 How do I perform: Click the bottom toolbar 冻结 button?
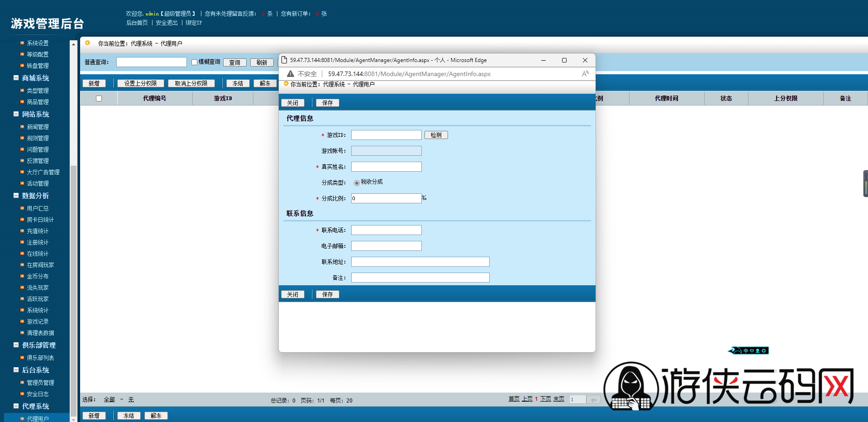click(x=129, y=416)
